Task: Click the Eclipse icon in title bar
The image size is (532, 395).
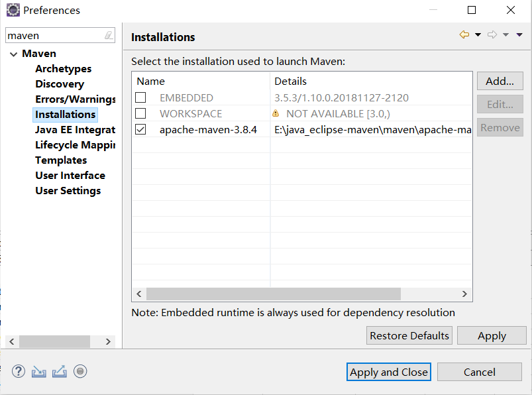Action: coord(13,10)
